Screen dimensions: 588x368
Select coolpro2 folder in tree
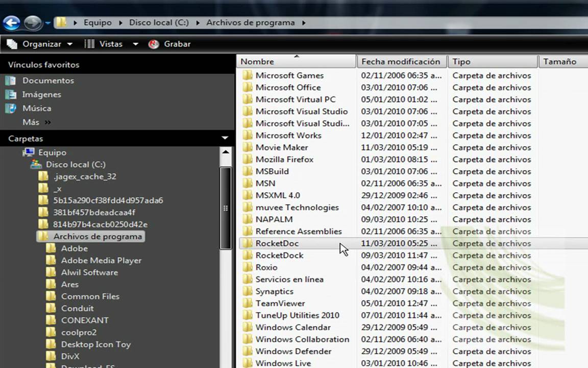pyautogui.click(x=79, y=333)
